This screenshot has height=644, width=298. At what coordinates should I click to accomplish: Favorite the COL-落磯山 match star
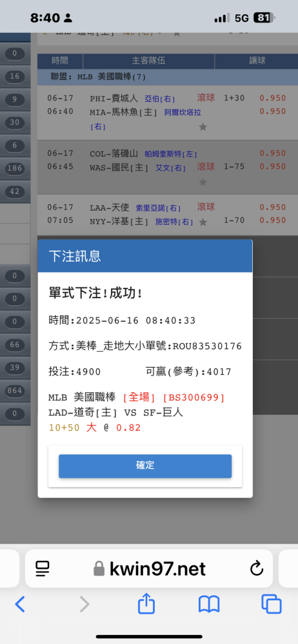point(203,182)
